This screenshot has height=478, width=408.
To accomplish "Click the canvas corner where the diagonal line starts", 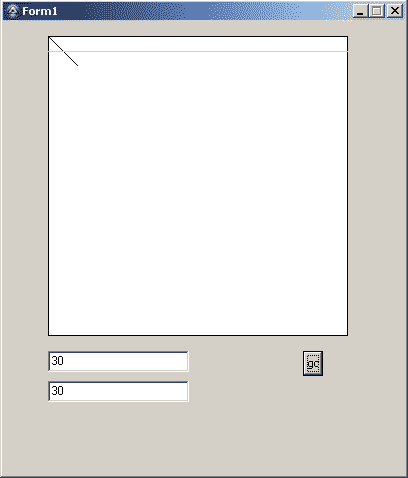I will [x=49, y=37].
